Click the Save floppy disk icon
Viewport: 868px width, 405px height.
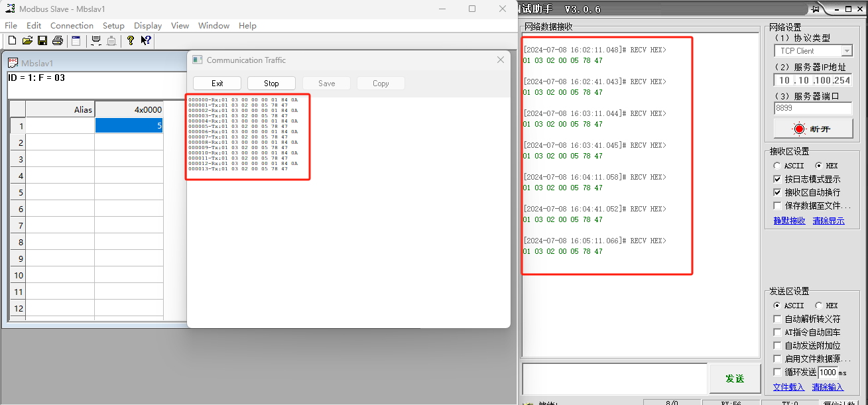pyautogui.click(x=42, y=40)
